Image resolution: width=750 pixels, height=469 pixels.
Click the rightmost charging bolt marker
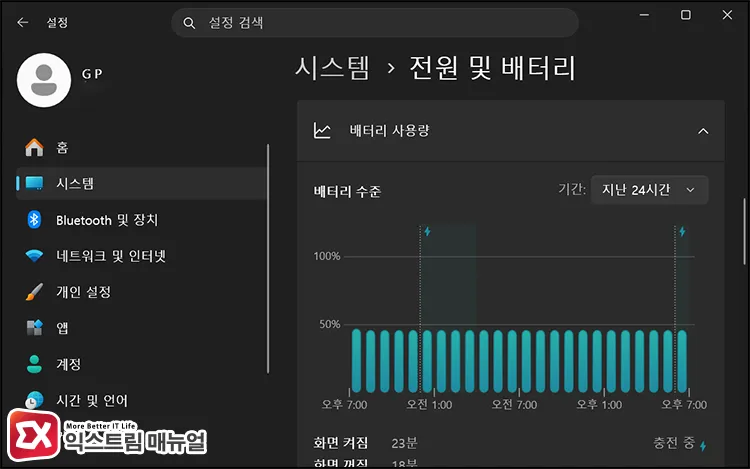pyautogui.click(x=682, y=232)
